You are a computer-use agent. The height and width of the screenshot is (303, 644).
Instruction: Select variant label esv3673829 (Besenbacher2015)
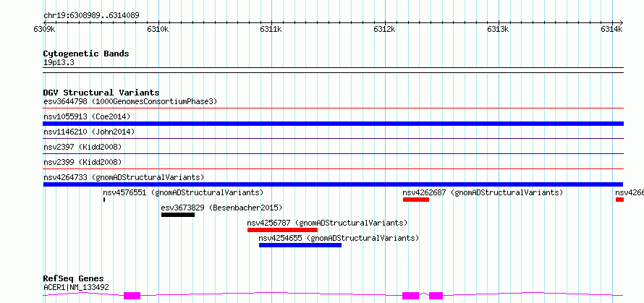point(222,208)
